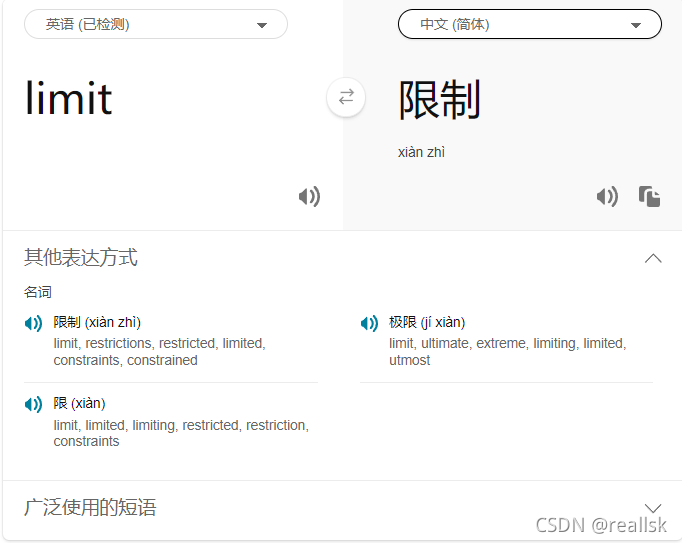Play audio for source word limit
This screenshot has width=682, height=543.
point(309,197)
